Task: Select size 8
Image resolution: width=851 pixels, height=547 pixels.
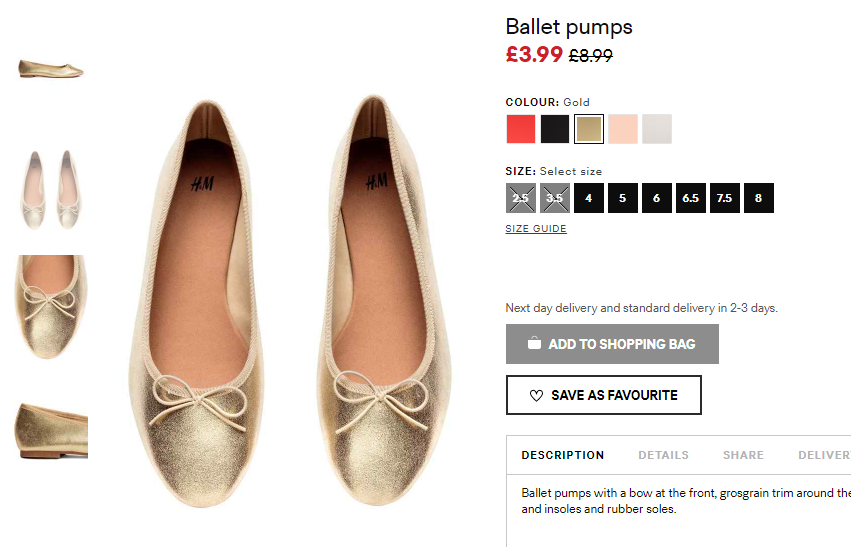Action: [x=759, y=198]
